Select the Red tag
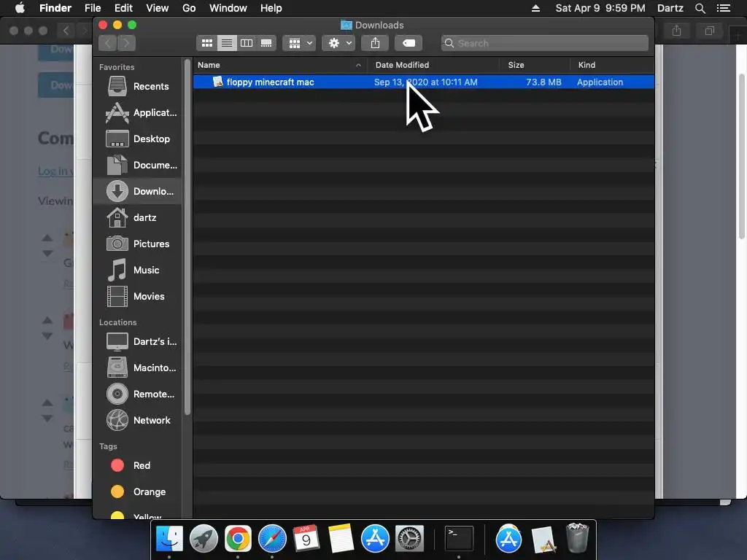 coord(138,465)
